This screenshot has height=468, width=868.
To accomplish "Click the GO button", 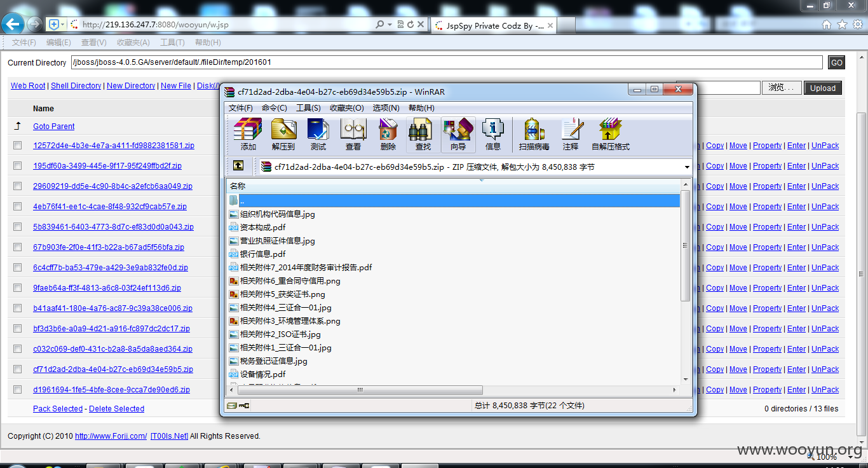I will [x=837, y=62].
